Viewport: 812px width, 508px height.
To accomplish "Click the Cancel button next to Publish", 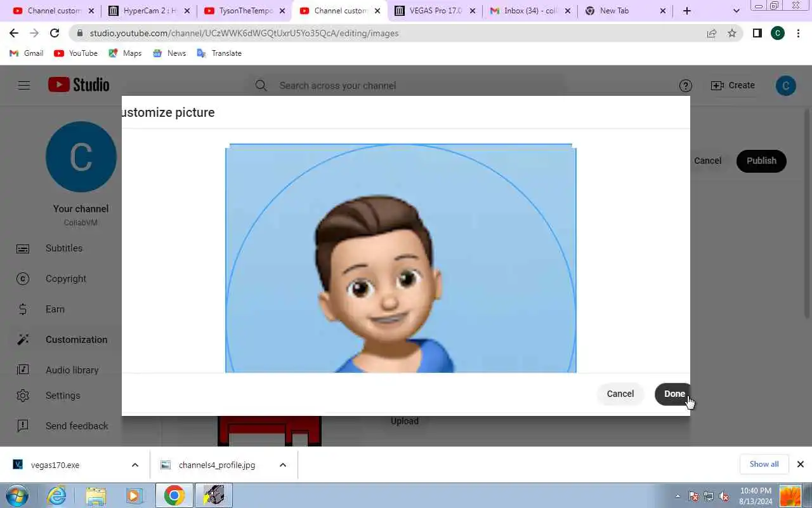I will pos(707,161).
